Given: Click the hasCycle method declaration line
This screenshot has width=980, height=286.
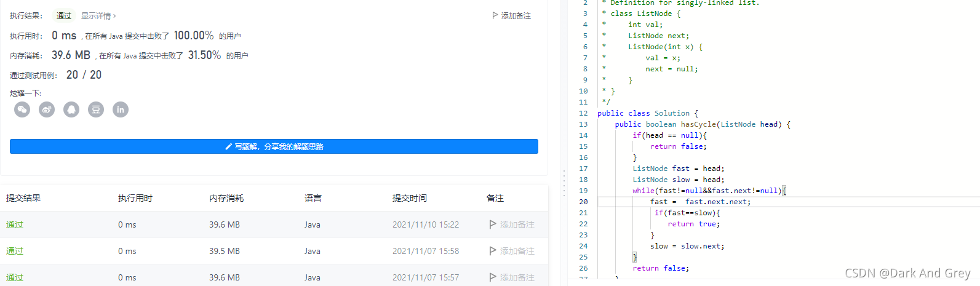Looking at the screenshot, I should pyautogui.click(x=703, y=124).
